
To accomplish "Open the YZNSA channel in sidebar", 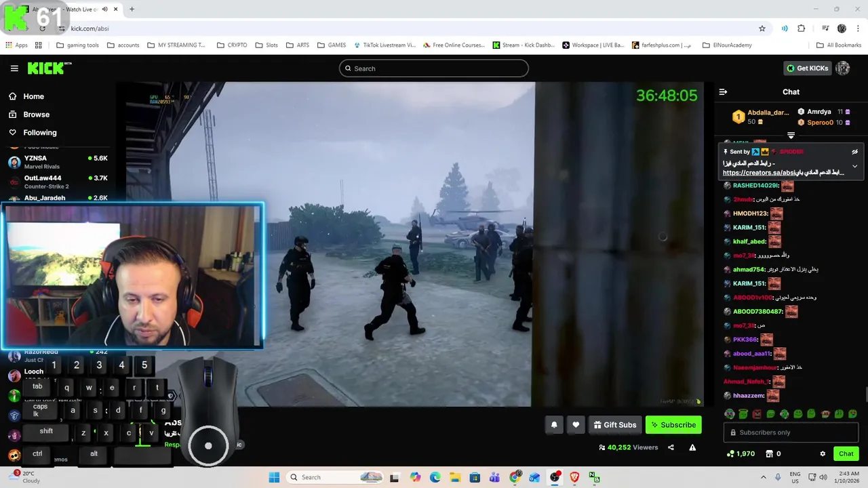I will coord(58,162).
